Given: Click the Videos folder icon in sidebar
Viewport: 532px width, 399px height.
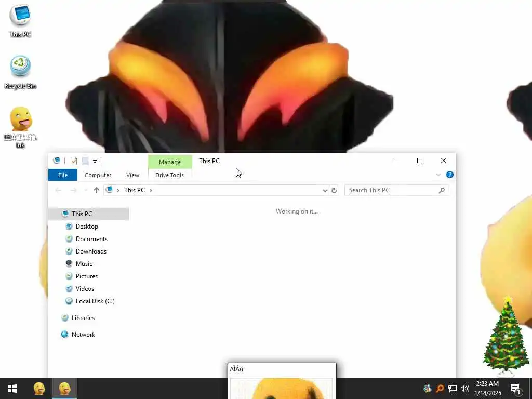Looking at the screenshot, I should pos(69,289).
